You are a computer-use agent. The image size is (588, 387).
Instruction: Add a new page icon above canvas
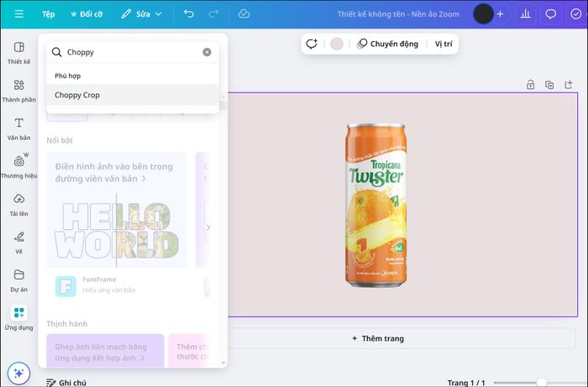[x=569, y=85]
